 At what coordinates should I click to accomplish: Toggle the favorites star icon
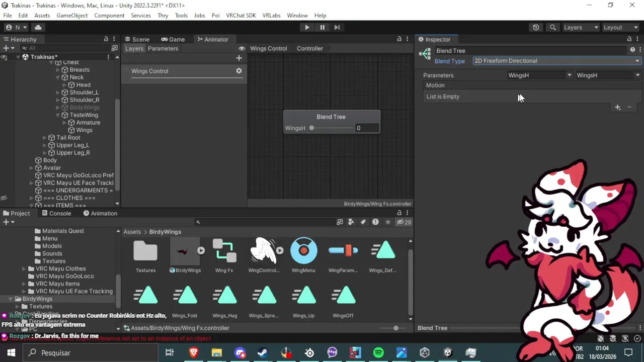click(x=387, y=222)
